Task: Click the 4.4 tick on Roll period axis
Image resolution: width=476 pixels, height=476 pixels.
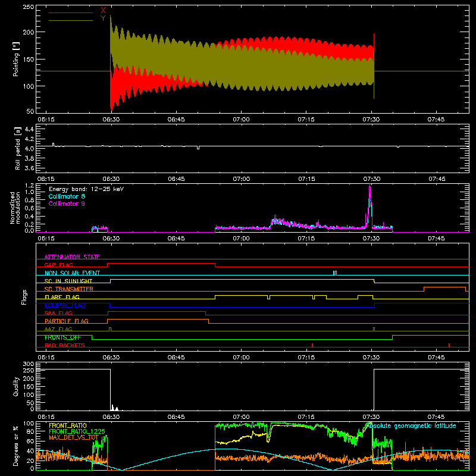Action: tap(29, 129)
